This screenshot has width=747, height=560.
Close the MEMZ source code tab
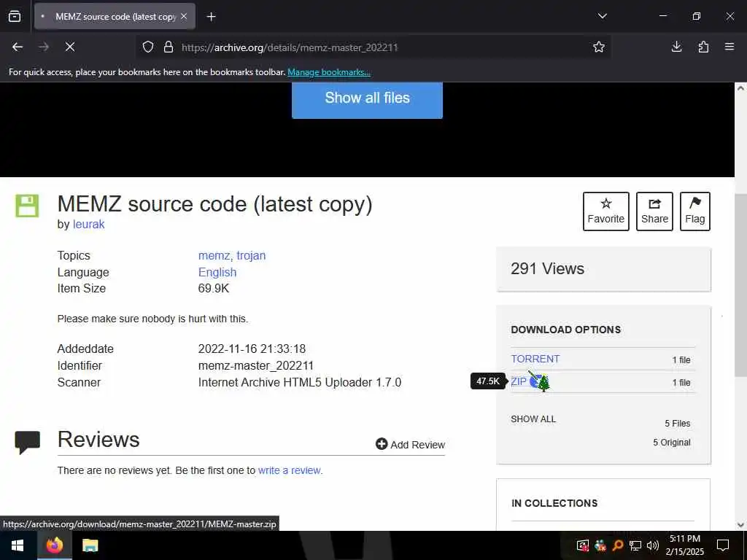184,16
